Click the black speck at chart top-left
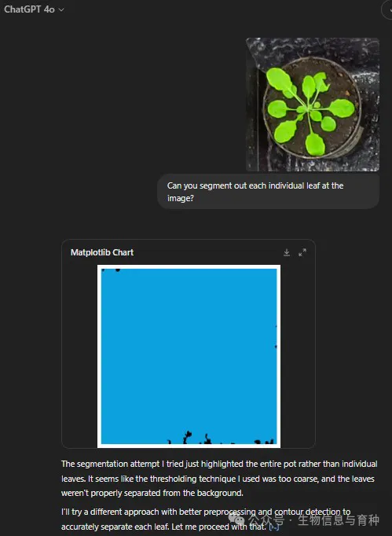 (118, 270)
